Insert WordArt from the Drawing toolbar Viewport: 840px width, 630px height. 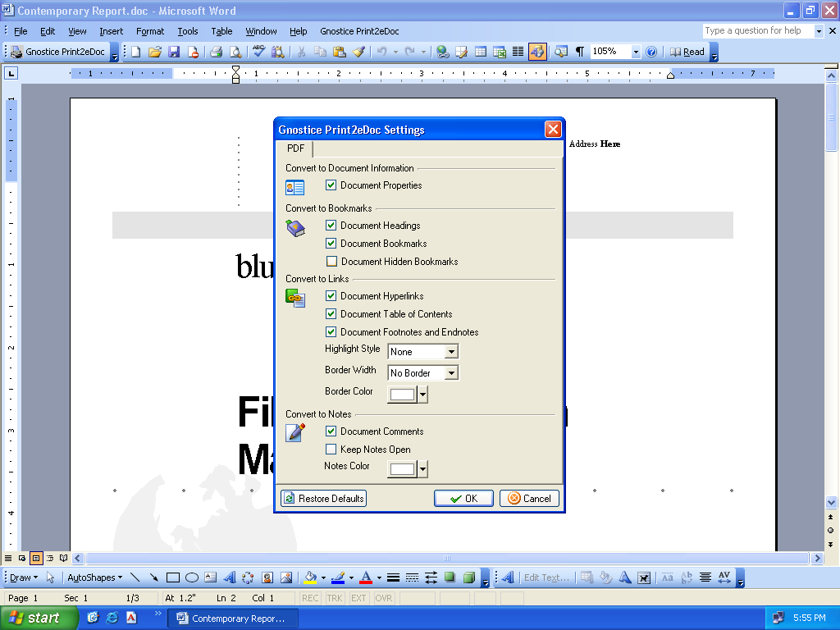(230, 577)
